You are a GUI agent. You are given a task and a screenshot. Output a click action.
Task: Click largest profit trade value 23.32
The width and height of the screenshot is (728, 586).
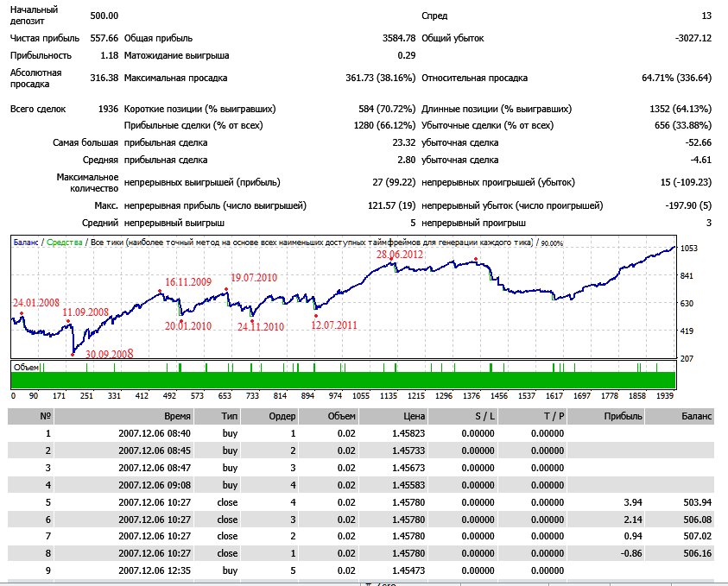click(x=404, y=143)
